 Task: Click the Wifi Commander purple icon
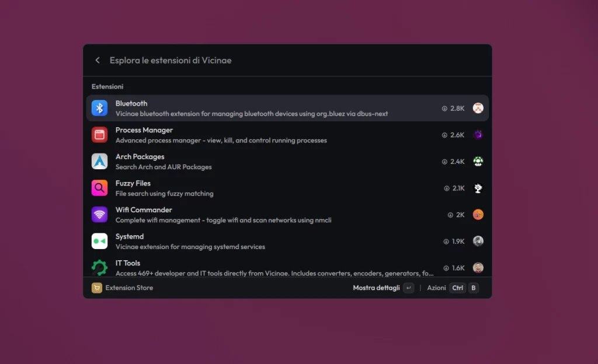click(99, 215)
